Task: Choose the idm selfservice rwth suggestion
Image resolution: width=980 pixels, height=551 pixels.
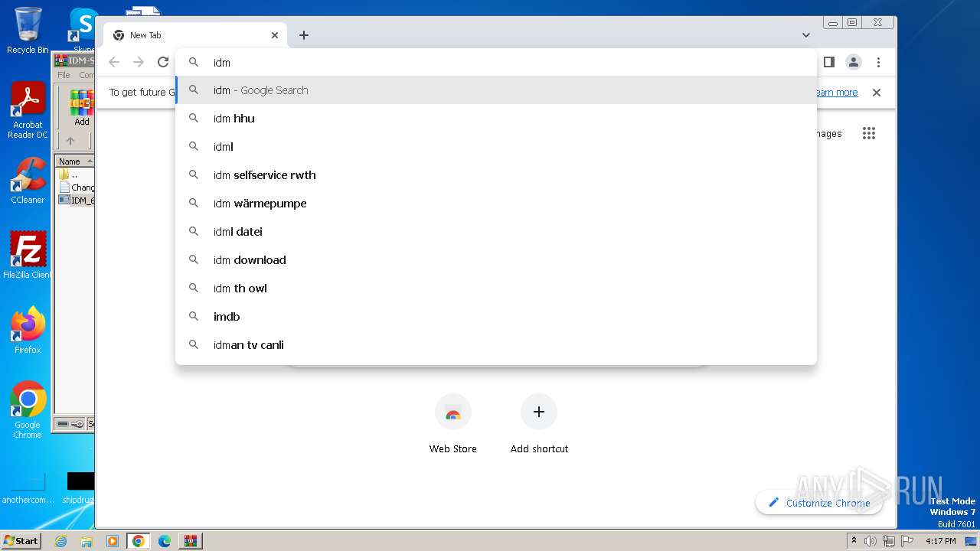Action: tap(496, 175)
